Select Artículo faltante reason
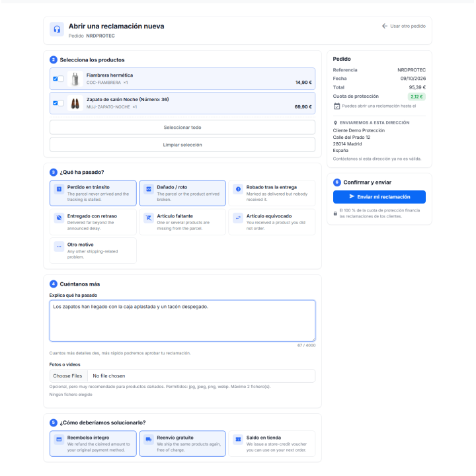The height and width of the screenshot is (476, 476). coord(182,222)
